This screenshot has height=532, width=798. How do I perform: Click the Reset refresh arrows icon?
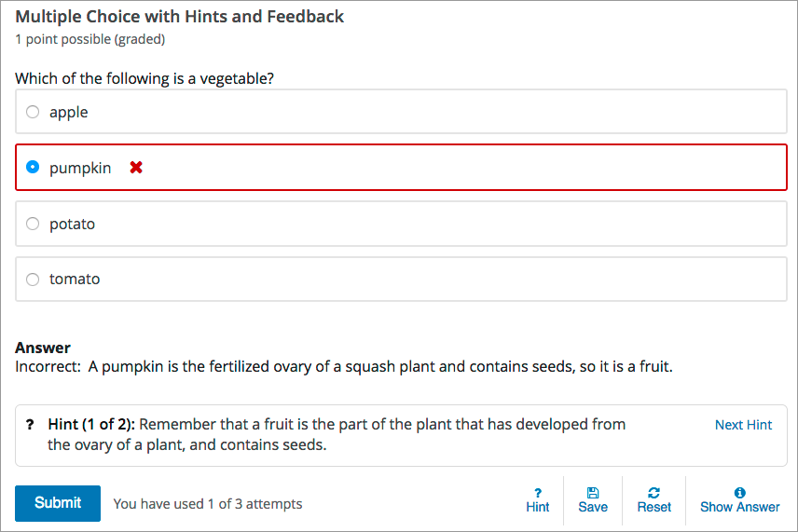(654, 492)
